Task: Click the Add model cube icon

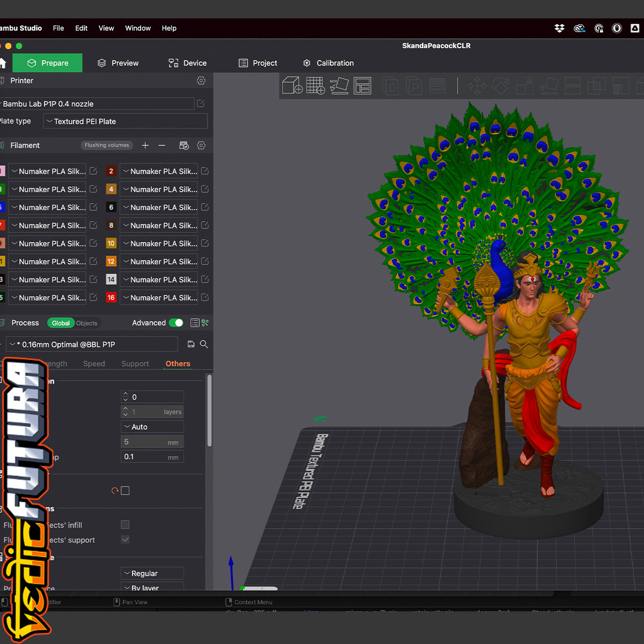Action: (x=292, y=86)
